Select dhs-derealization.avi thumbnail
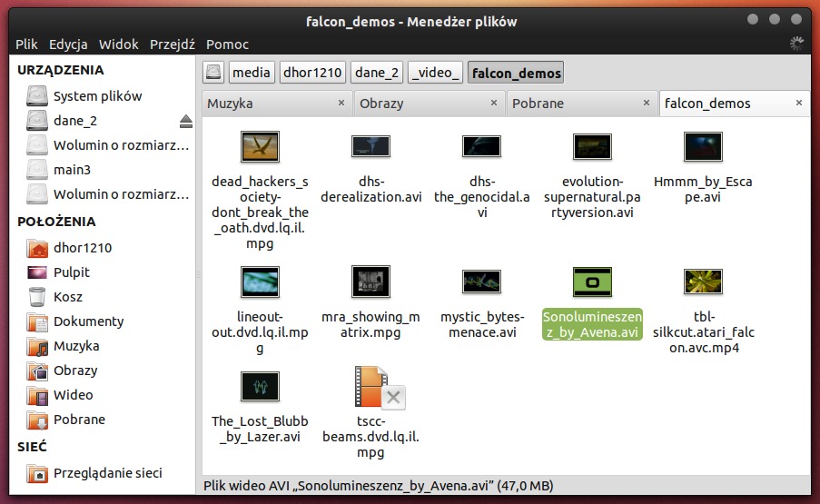 click(x=370, y=146)
